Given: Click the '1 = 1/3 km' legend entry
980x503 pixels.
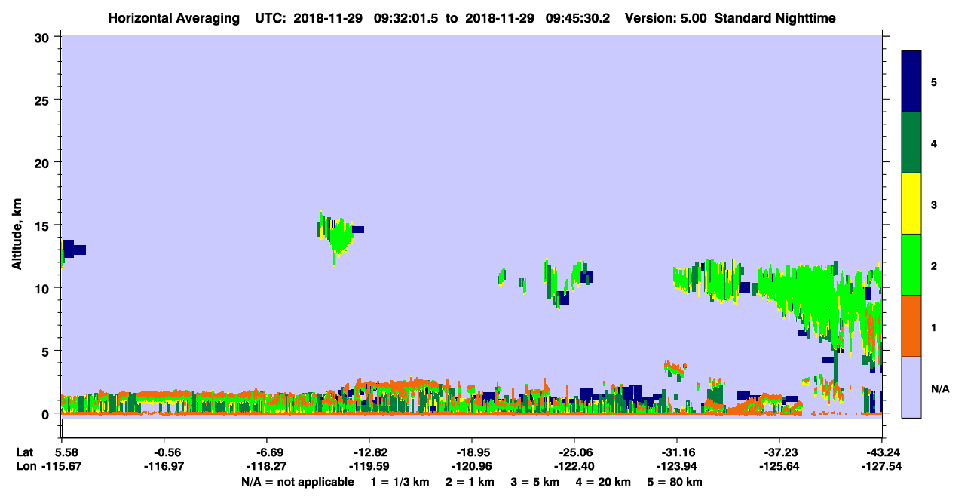Looking at the screenshot, I should (400, 482).
